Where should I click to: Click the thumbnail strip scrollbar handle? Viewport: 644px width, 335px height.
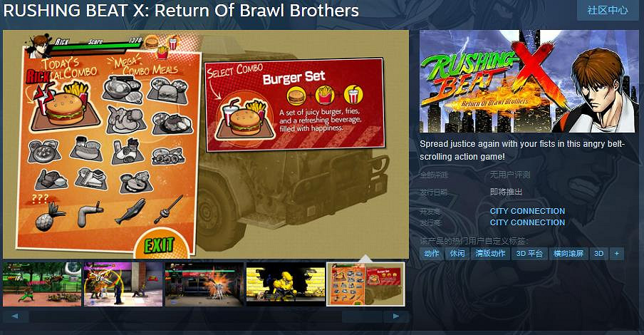362,316
